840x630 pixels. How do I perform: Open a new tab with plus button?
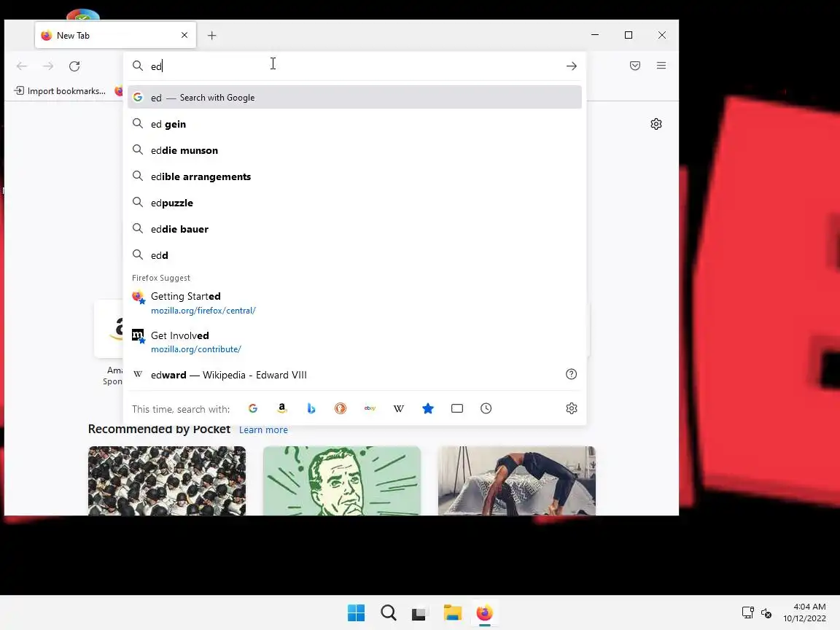(212, 35)
